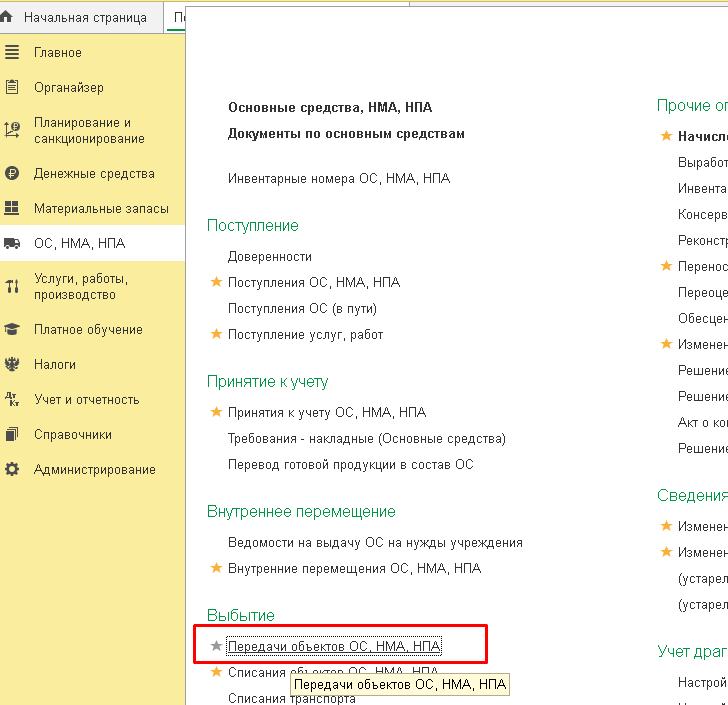The height and width of the screenshot is (705, 728).
Task: Open Передачи объектов ОС, НМА, НПА link
Action: pos(334,646)
